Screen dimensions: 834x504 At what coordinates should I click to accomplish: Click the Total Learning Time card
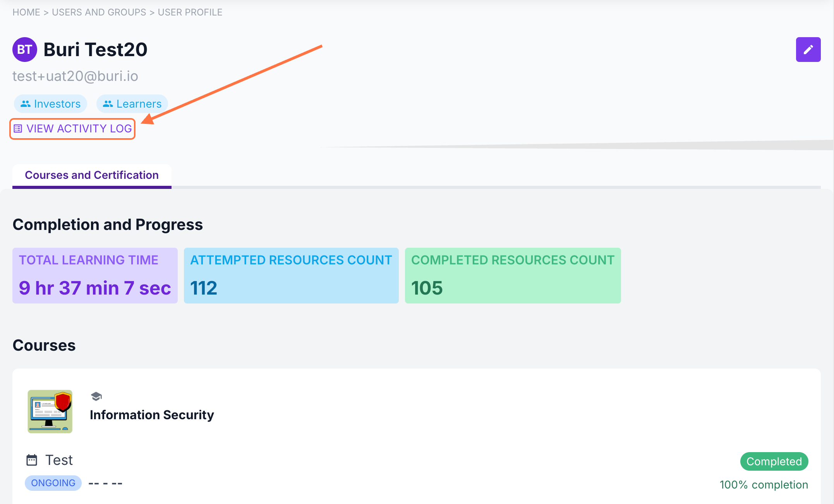(95, 276)
